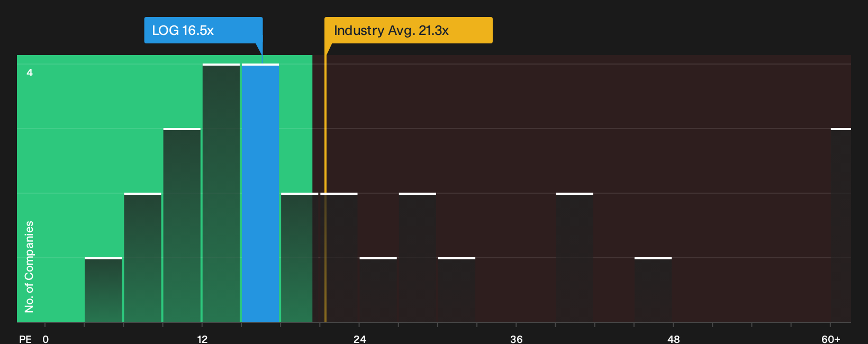Click the histogram bar ending at PE 12
The height and width of the screenshot is (344, 868).
[x=182, y=225]
